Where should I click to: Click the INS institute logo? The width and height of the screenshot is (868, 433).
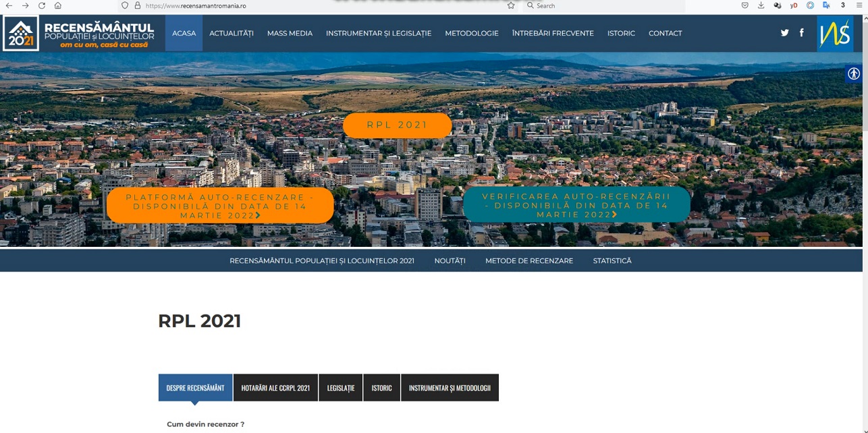835,33
